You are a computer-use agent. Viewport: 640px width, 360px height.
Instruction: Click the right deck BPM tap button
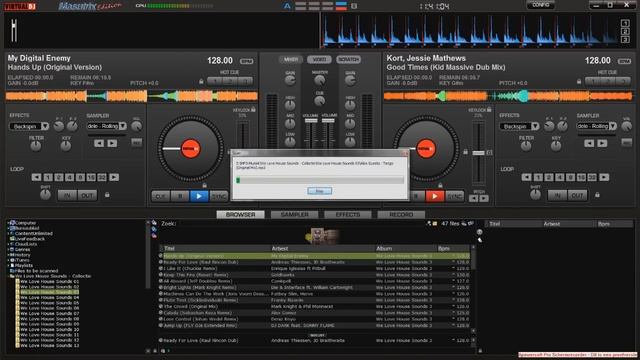[624, 61]
